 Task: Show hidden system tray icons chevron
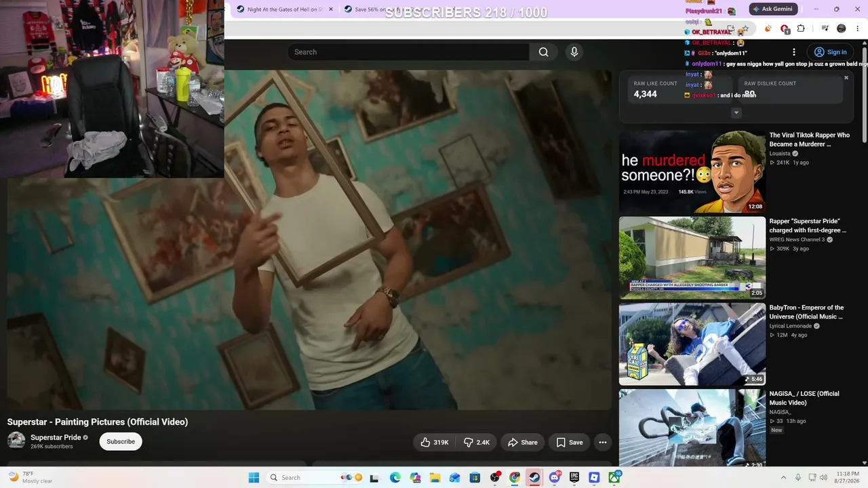tap(783, 478)
